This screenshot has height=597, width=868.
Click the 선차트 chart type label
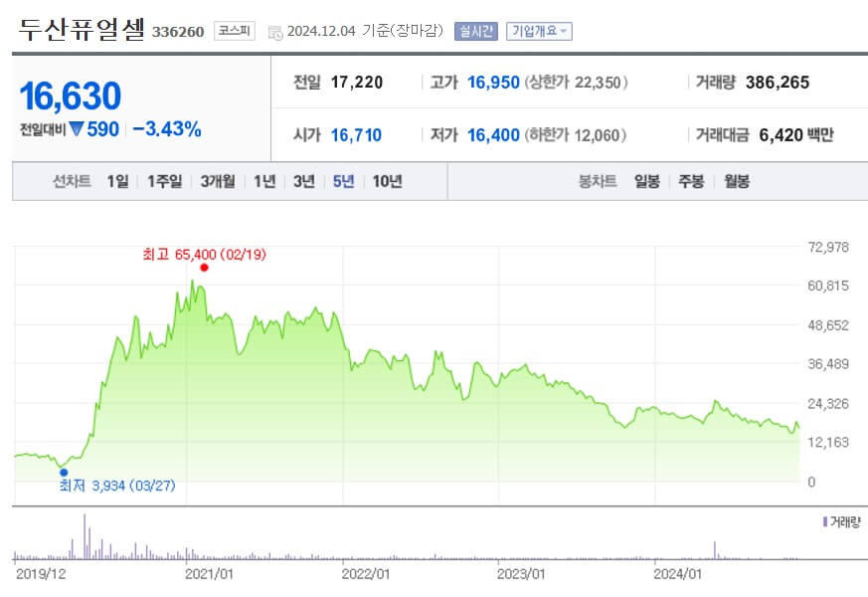[x=71, y=183]
